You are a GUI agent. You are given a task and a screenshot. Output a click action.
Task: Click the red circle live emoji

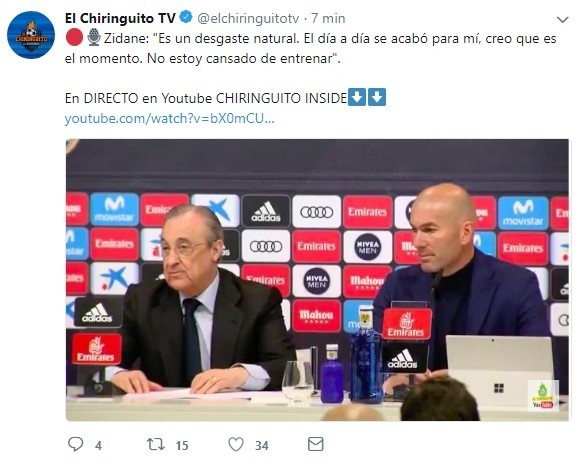coord(74,37)
